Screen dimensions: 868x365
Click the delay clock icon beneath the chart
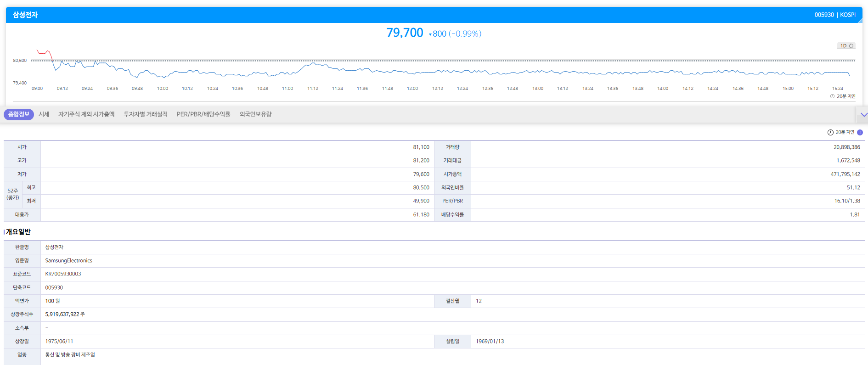pyautogui.click(x=832, y=96)
